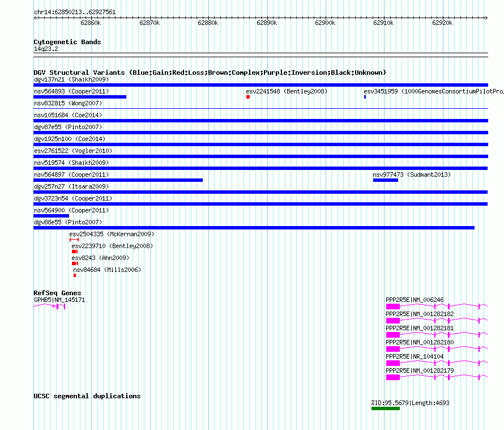
Task: Click the ruler's left arrowhead
Action: pos(35,18)
